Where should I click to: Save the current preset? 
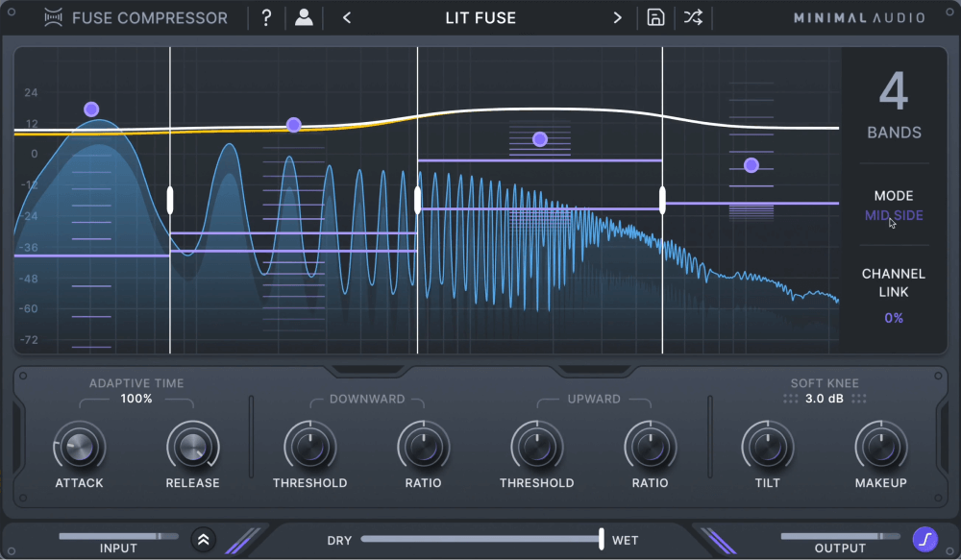[x=655, y=17]
